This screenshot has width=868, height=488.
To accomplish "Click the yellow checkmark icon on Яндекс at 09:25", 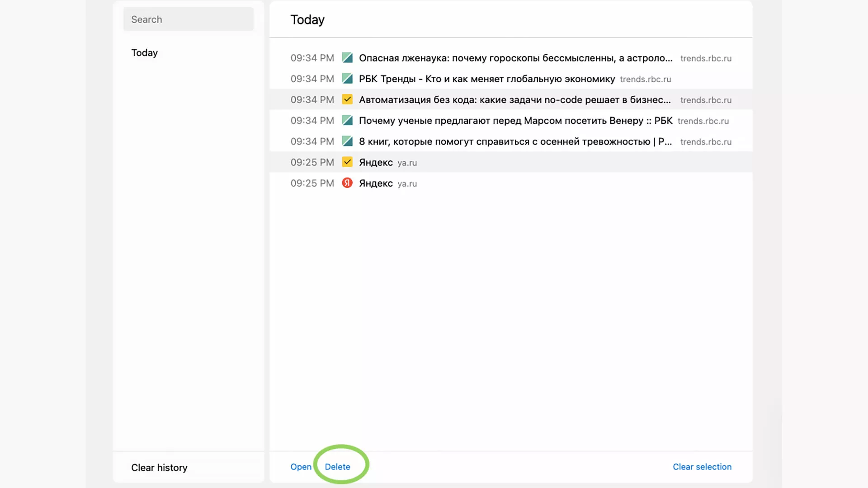I will tap(347, 162).
